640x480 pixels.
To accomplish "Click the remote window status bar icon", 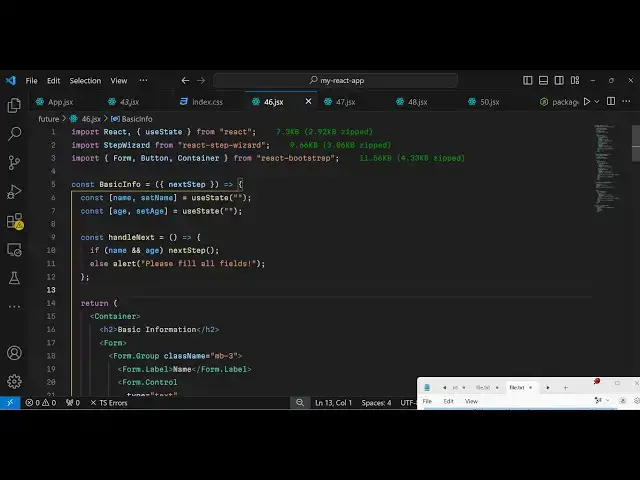I will pos(10,403).
